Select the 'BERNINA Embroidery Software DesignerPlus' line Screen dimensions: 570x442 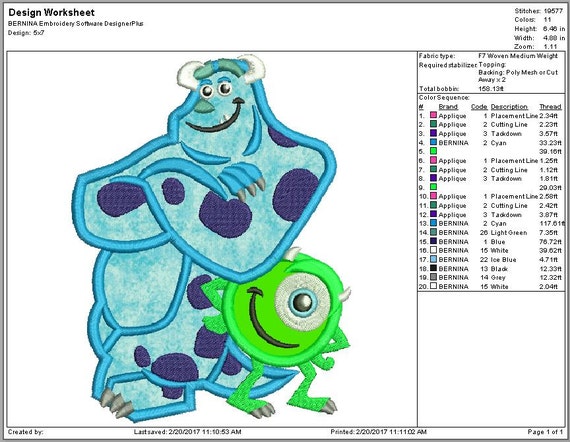[76, 24]
